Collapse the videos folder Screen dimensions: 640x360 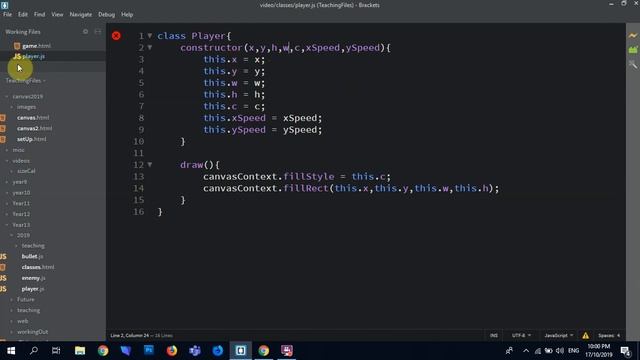click(7, 161)
